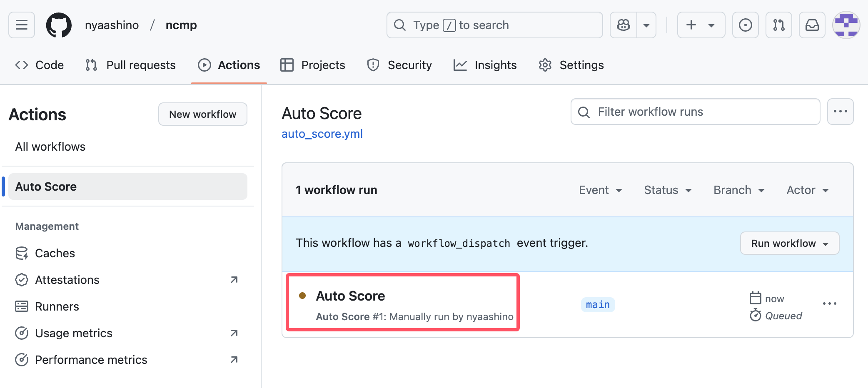Go to the Settings tab
Screen dimensions: 868x388
click(571, 65)
